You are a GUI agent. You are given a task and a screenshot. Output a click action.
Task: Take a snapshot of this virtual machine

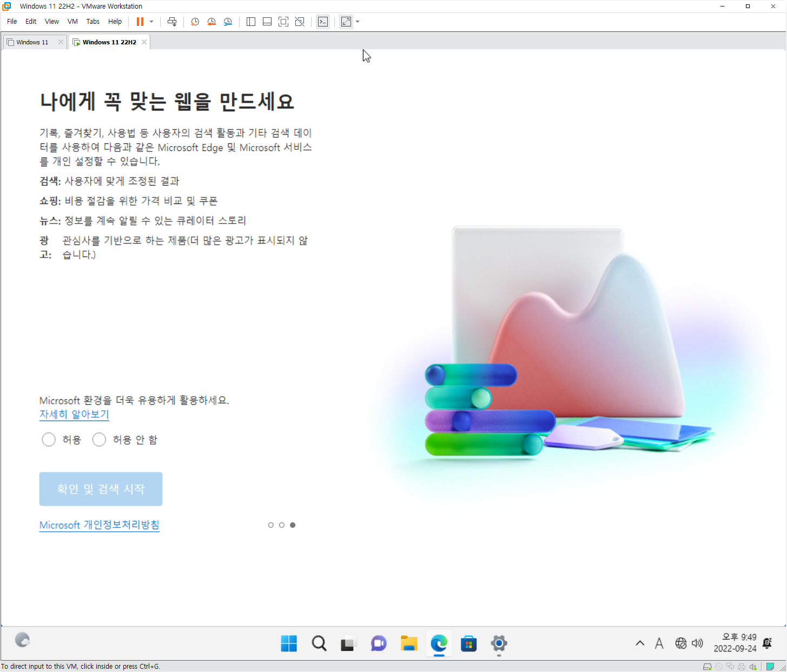(195, 22)
